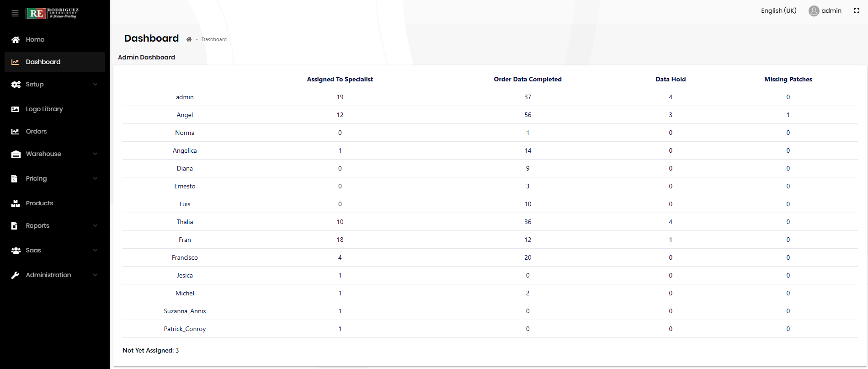This screenshot has height=369, width=868.
Task: Click the breadcrumb home icon
Action: point(189,39)
